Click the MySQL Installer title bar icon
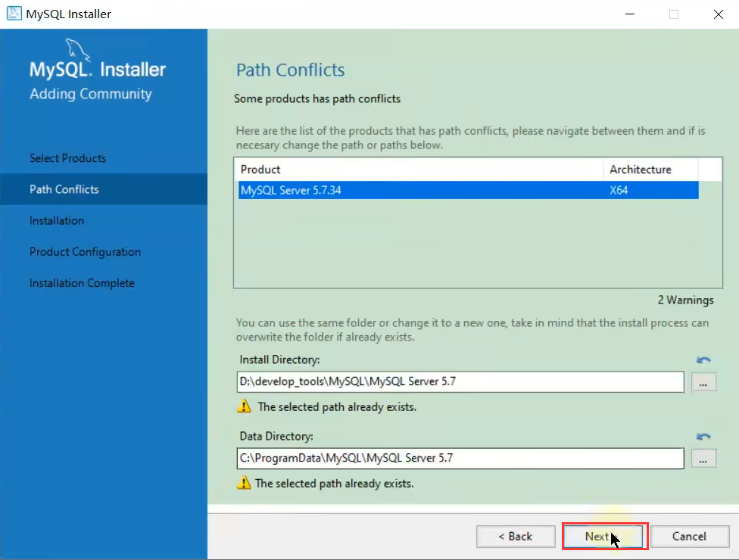This screenshot has width=739, height=560. (14, 14)
